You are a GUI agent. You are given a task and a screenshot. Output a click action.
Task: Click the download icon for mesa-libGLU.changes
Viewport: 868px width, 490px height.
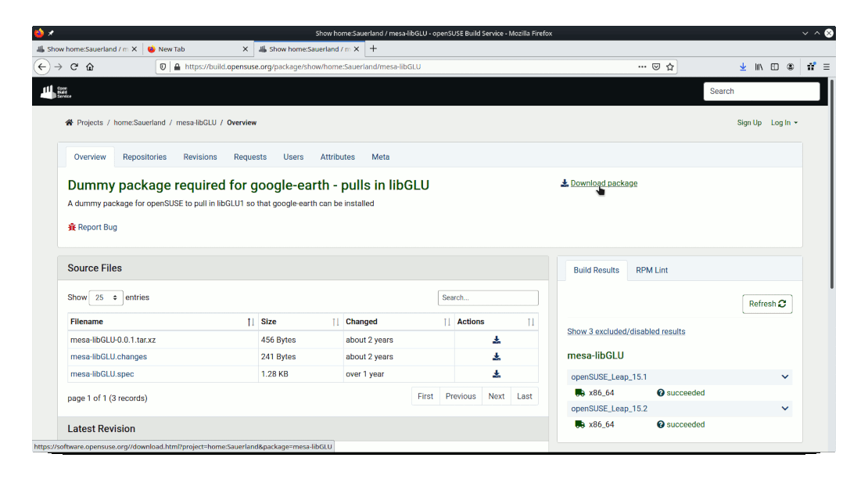(x=496, y=356)
